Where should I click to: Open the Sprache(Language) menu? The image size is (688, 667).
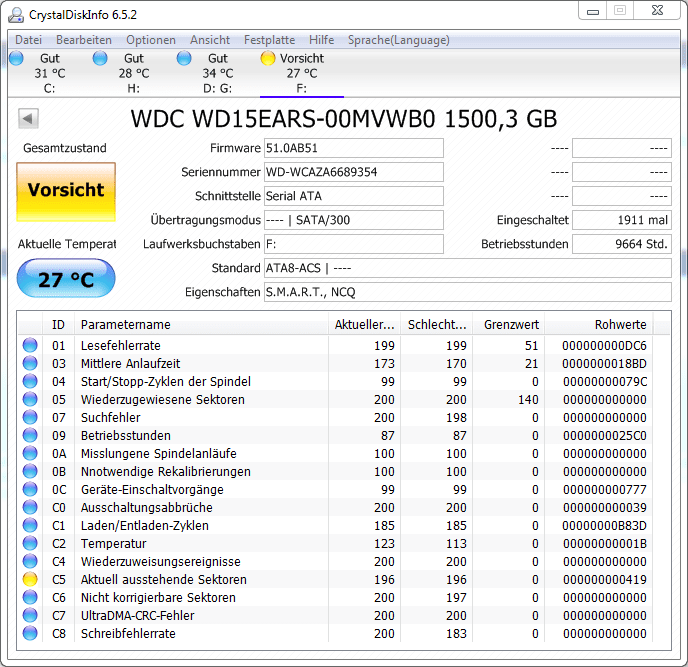(398, 40)
